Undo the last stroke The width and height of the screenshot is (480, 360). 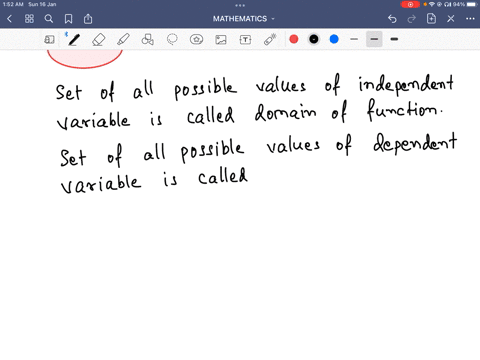[x=392, y=19]
